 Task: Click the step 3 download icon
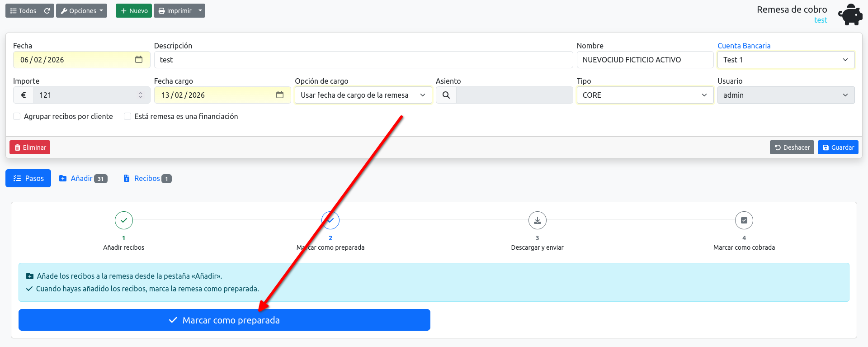coord(538,220)
